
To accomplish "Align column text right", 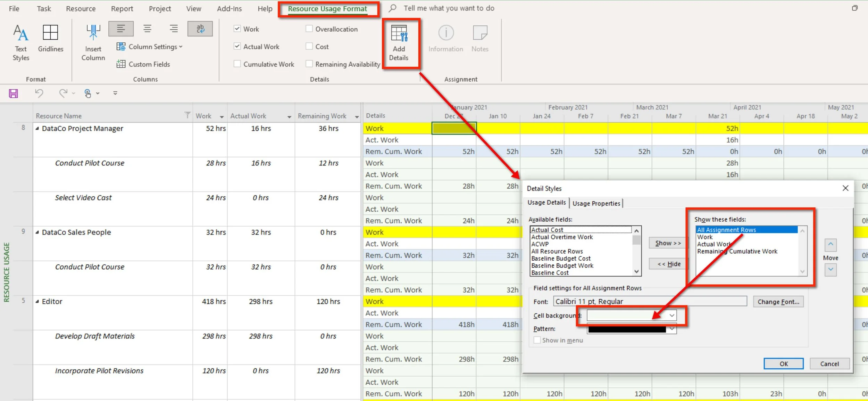I will point(174,29).
